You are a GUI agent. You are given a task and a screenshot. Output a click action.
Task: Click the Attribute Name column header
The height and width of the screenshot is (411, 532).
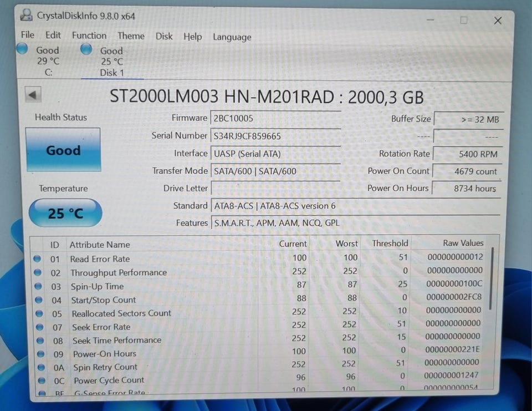100,245
